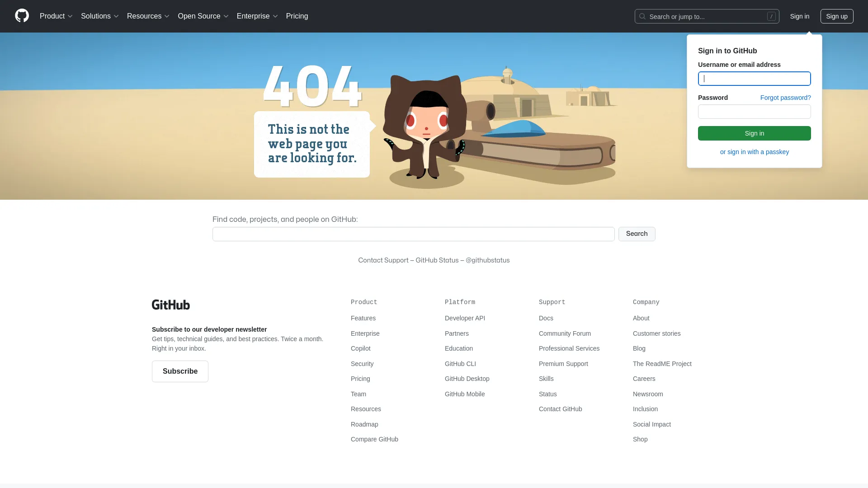
Task: Click the Search button below banner
Action: (x=637, y=234)
